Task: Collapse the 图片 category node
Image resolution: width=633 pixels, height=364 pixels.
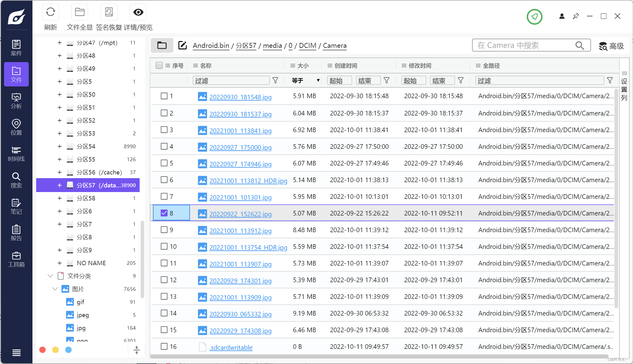Action: point(55,289)
